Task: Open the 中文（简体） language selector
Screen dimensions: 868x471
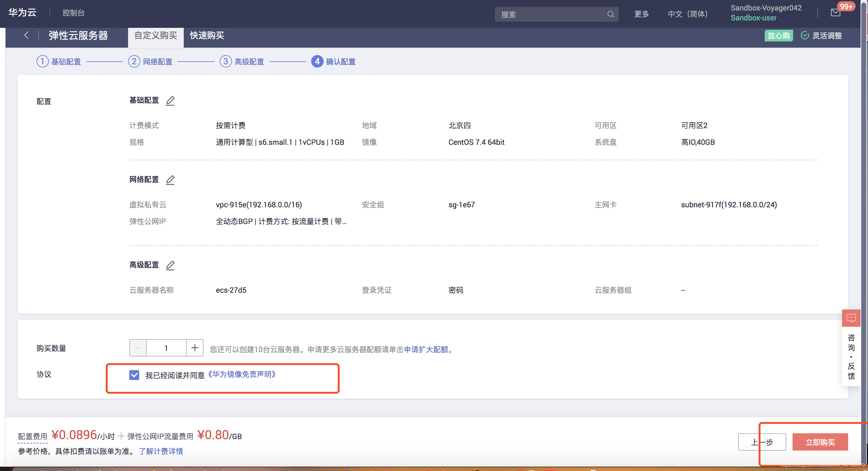Action: (688, 14)
